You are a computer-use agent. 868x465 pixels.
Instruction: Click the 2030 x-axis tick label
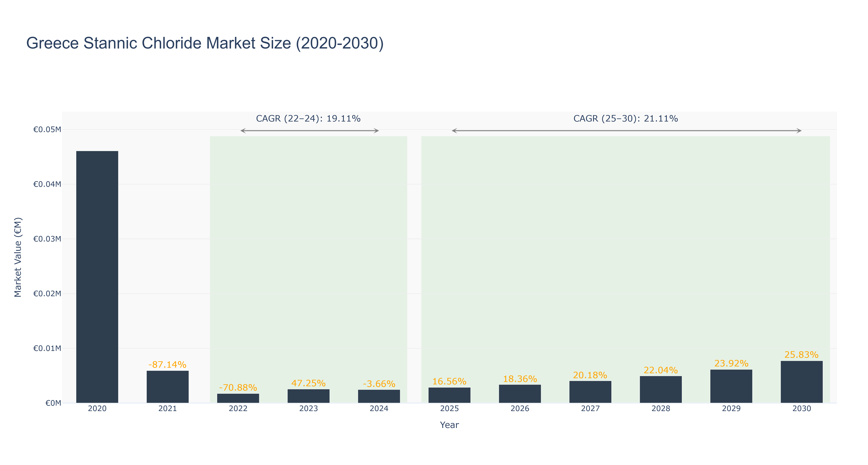[802, 409]
